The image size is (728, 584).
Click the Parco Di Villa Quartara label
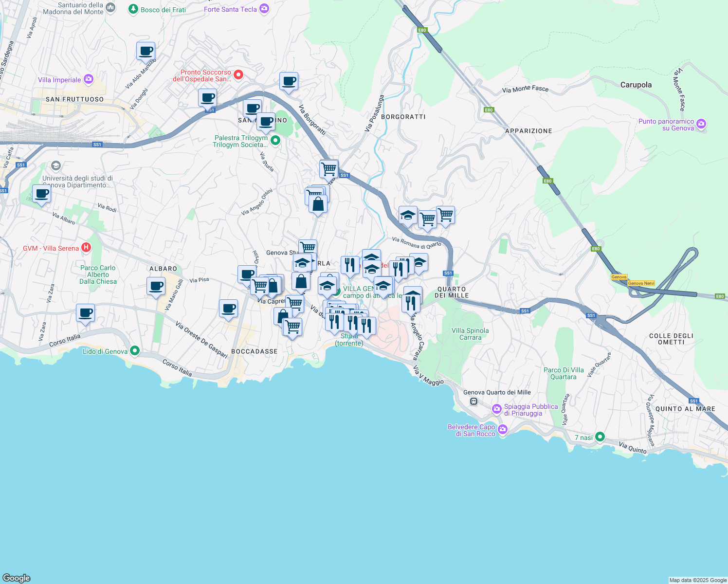(564, 373)
